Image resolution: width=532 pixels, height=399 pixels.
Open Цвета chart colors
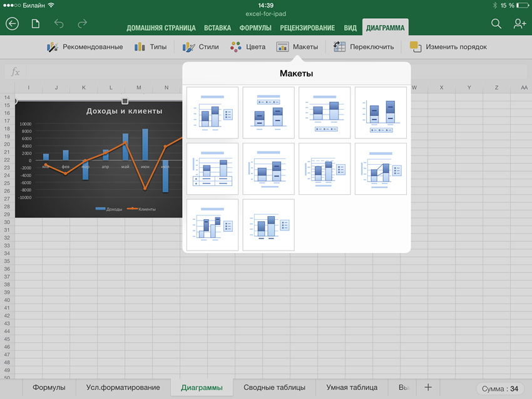[x=248, y=47]
